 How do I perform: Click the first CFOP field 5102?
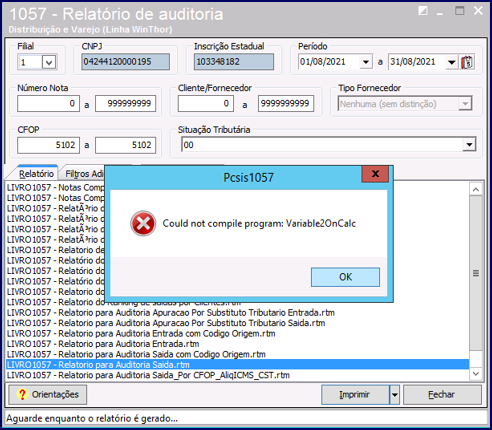click(48, 145)
